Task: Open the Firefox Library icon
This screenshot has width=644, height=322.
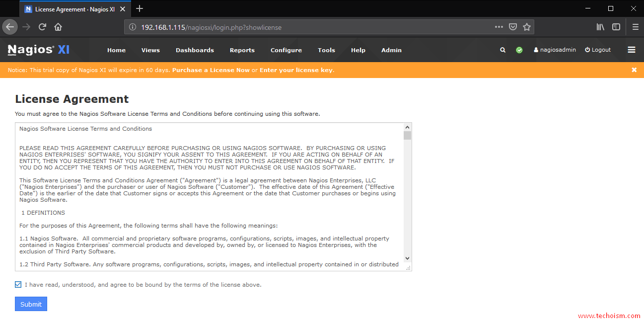Action: point(600,27)
